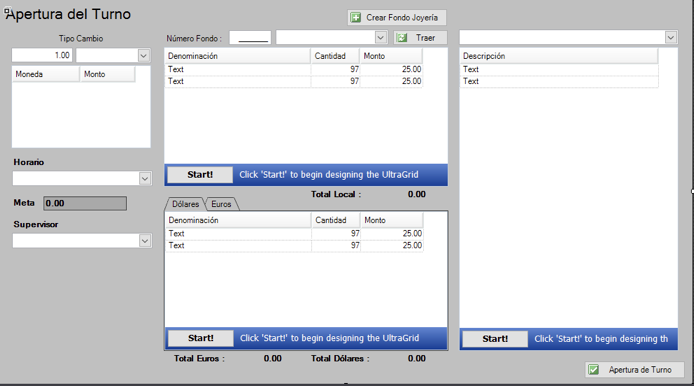The image size is (694, 386).
Task: Click the Monto header in the top fund grid
Action: coord(391,56)
